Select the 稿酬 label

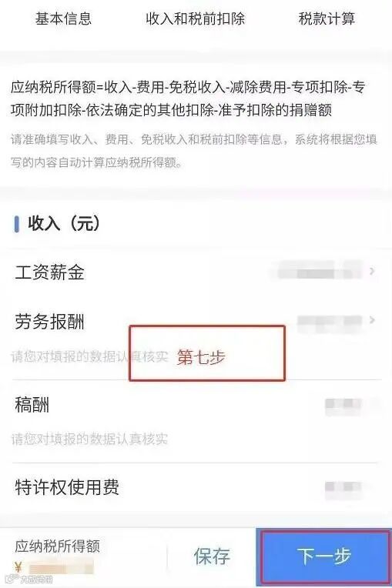(x=32, y=405)
